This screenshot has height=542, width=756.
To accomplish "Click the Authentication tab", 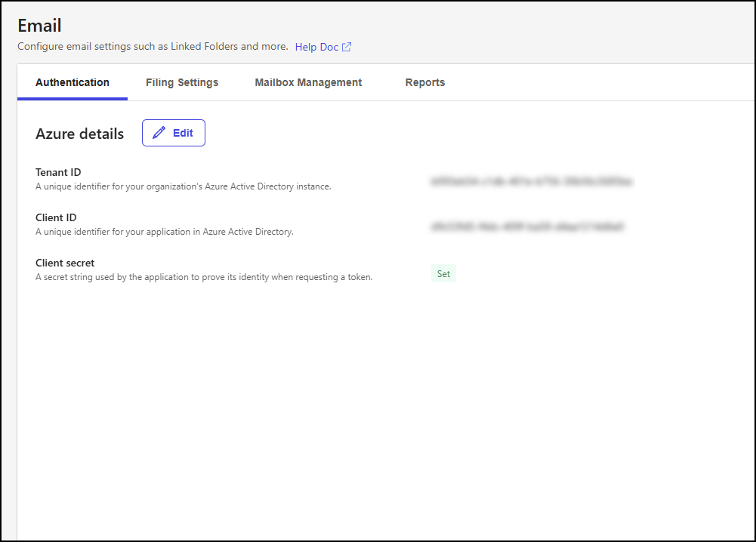I will (72, 82).
